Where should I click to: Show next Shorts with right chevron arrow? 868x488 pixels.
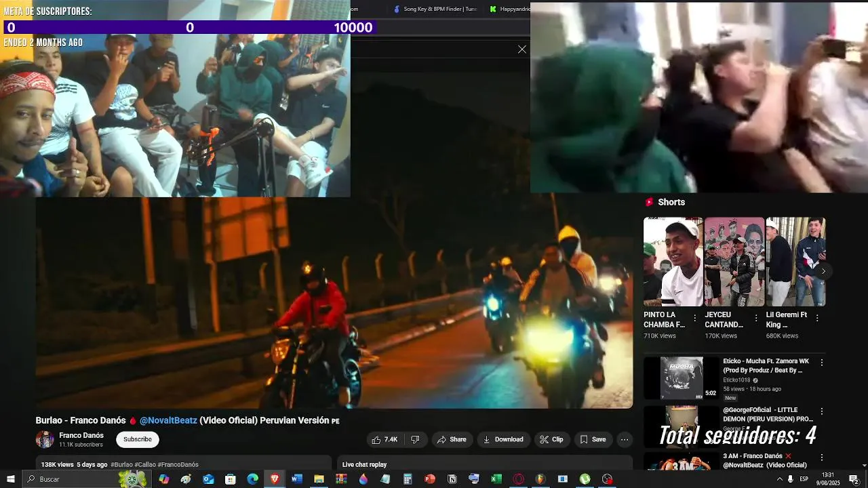823,271
